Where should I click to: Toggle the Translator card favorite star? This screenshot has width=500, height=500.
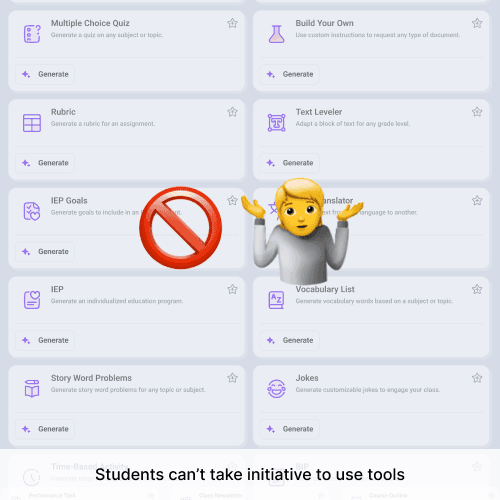(477, 201)
